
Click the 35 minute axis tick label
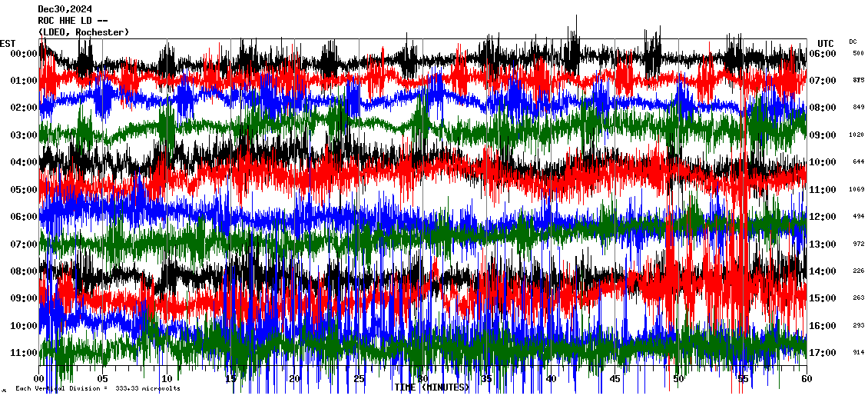pyautogui.click(x=486, y=379)
